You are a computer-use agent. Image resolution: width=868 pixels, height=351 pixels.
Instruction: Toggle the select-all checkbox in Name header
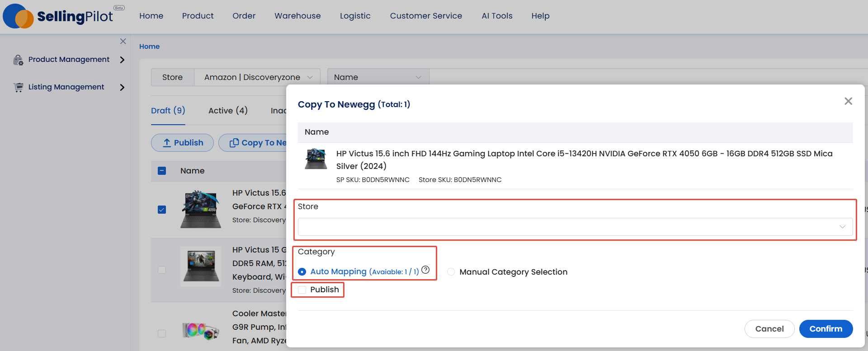click(x=162, y=171)
